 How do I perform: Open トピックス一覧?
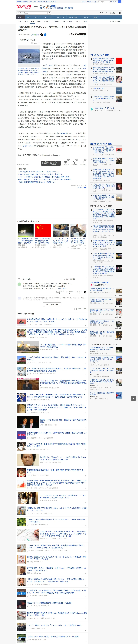(115, 21)
